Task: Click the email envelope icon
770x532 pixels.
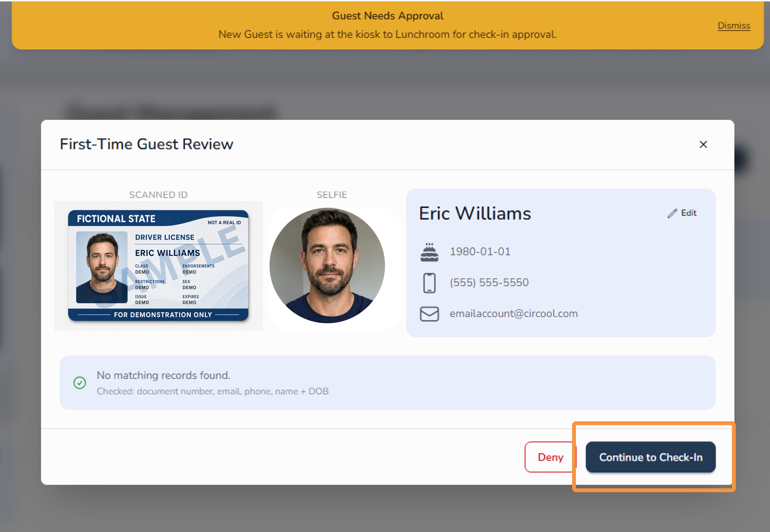Action: click(429, 314)
